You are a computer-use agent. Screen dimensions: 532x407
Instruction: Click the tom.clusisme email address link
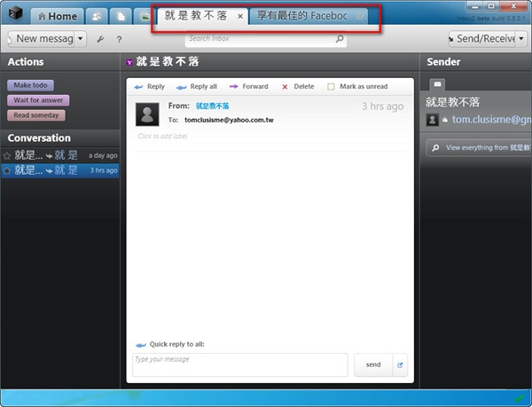491,120
